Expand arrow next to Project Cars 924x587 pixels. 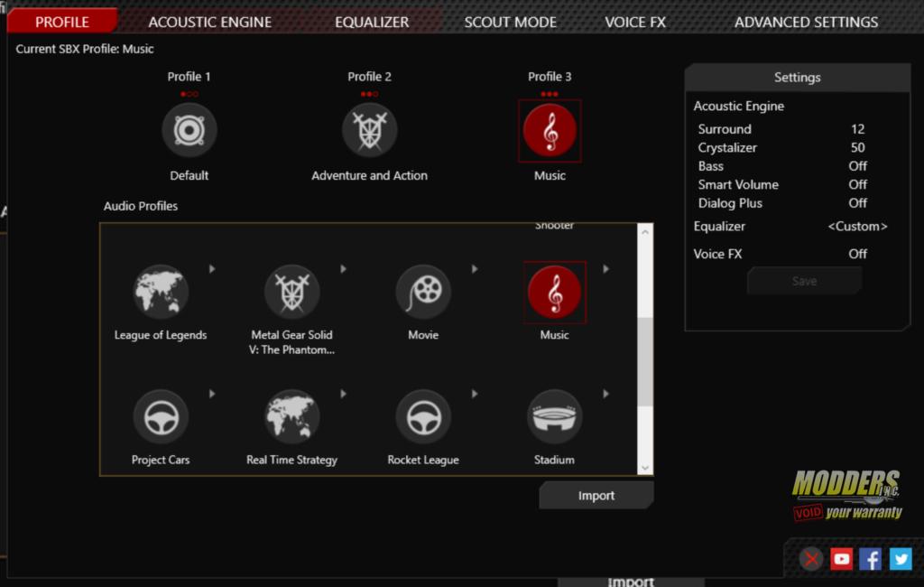[212, 394]
